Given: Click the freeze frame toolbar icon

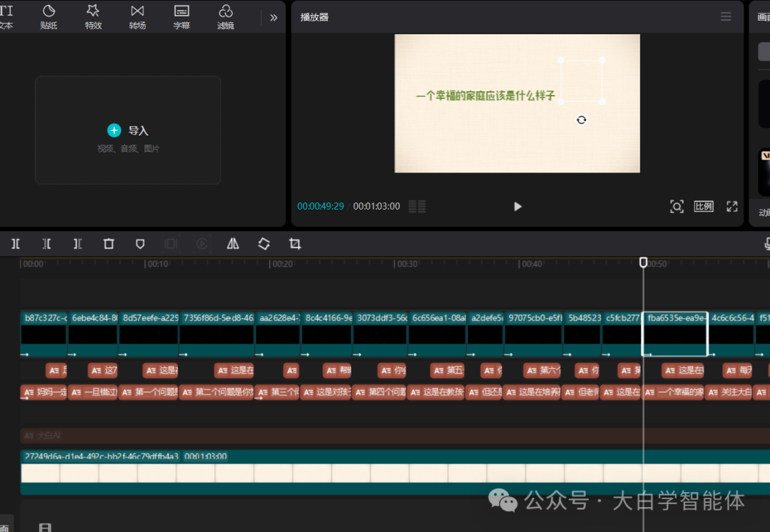Looking at the screenshot, I should pyautogui.click(x=171, y=244).
